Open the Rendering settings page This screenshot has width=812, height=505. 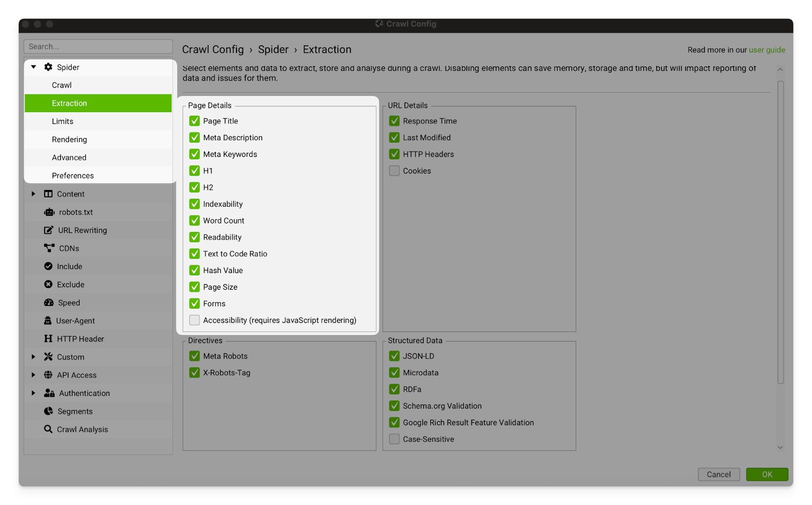point(70,140)
